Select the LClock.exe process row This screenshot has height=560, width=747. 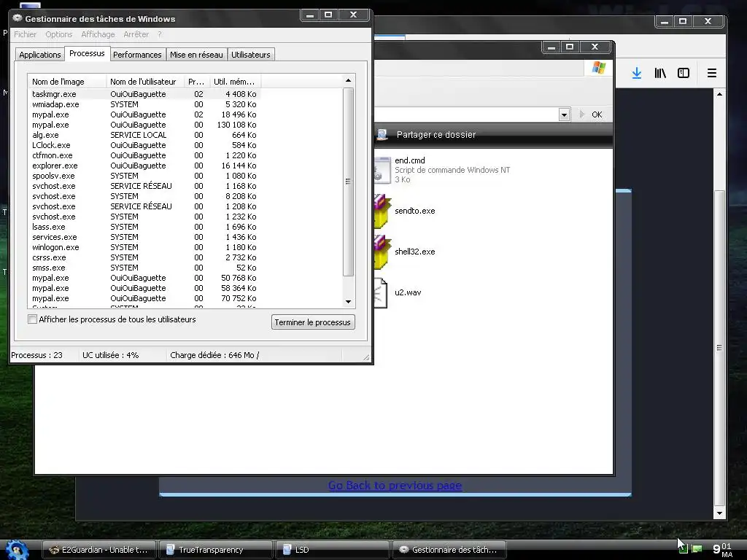pyautogui.click(x=144, y=145)
